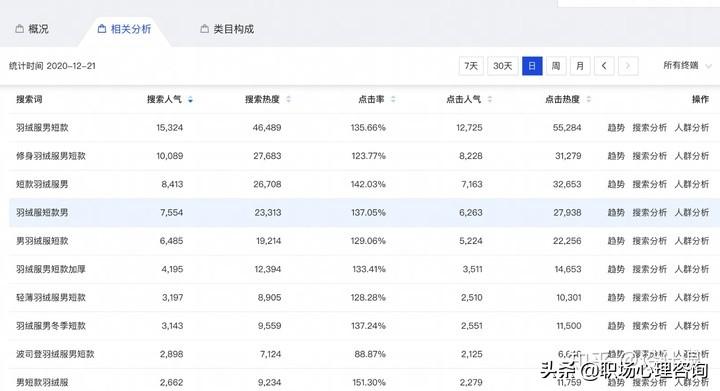Sort by 搜索人气 column
Viewport: 720px width, 391px height.
click(x=169, y=99)
